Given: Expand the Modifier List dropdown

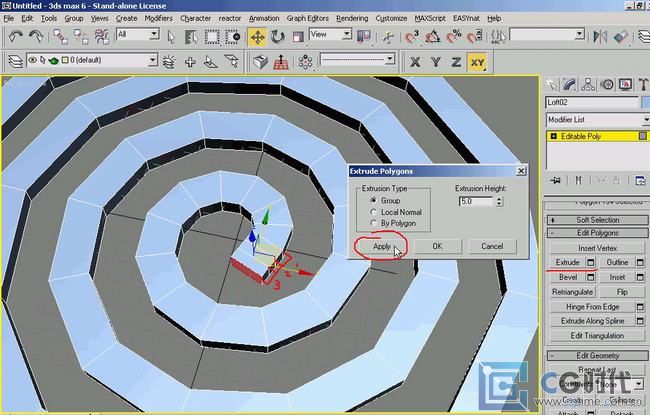Looking at the screenshot, I should 597,120.
